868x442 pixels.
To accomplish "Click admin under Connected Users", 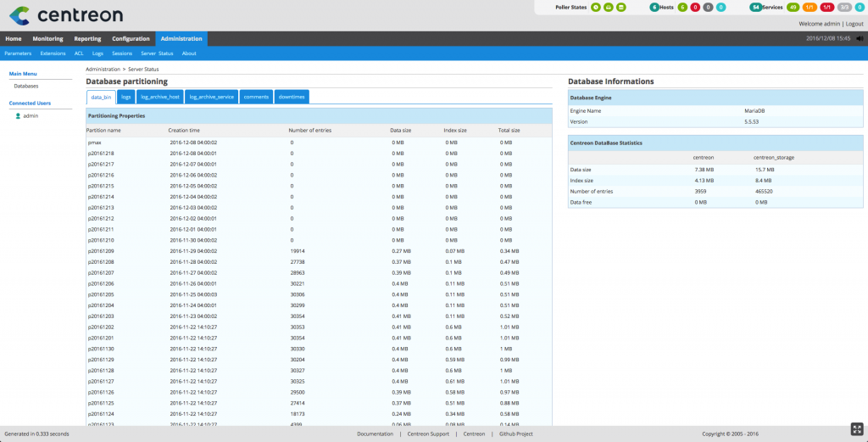I will coord(31,115).
